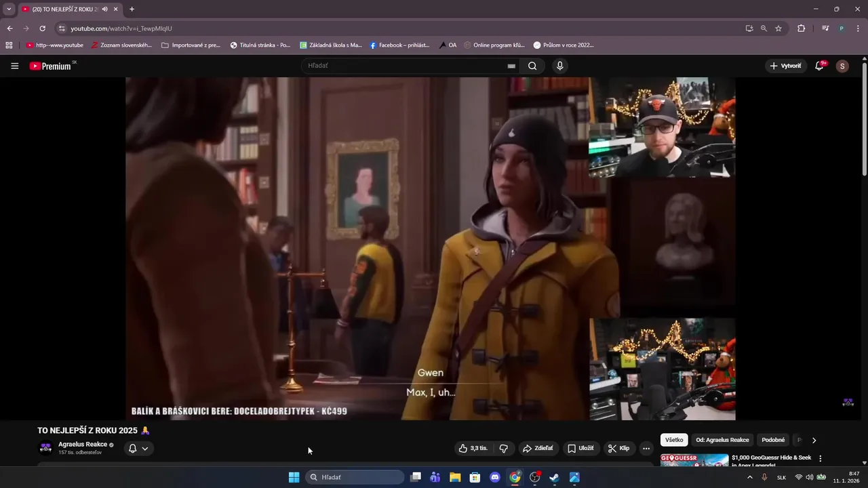The width and height of the screenshot is (868, 488).
Task: Open the Chrome extensions puzzle icon
Action: (x=801, y=28)
